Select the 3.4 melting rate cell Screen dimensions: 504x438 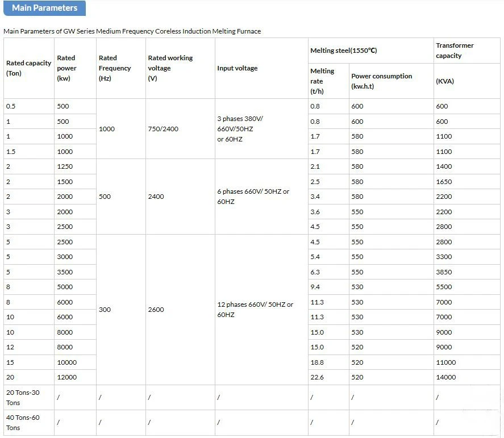pos(328,197)
